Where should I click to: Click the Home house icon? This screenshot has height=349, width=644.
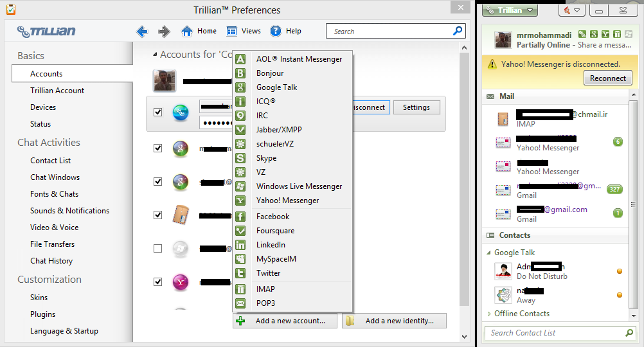[187, 31]
